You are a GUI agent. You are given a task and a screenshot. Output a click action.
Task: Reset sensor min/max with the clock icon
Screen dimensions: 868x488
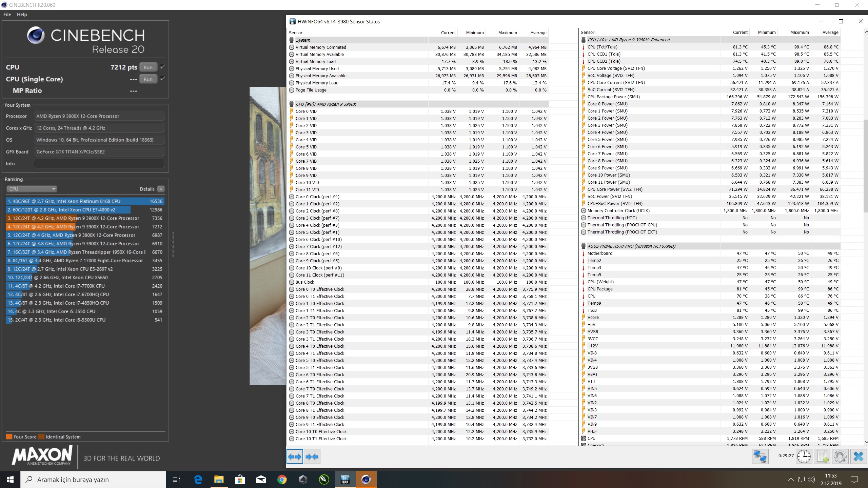[x=804, y=456]
